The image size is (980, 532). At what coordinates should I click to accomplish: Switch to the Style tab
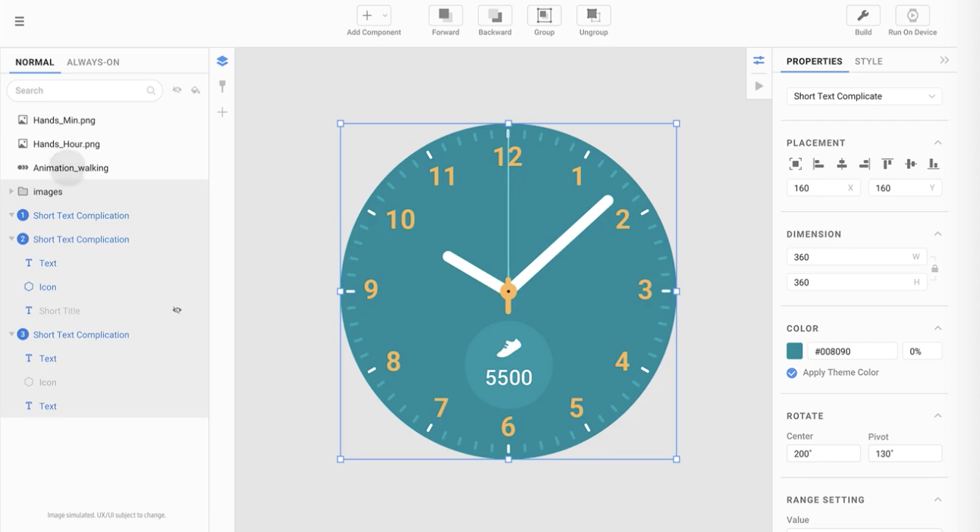[868, 61]
